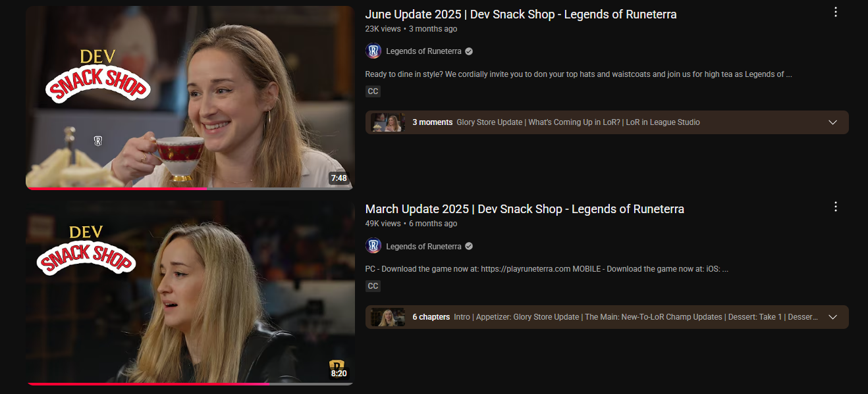
Task: Open Legends of Runeterra channel avatar, March video
Action: 373,246
